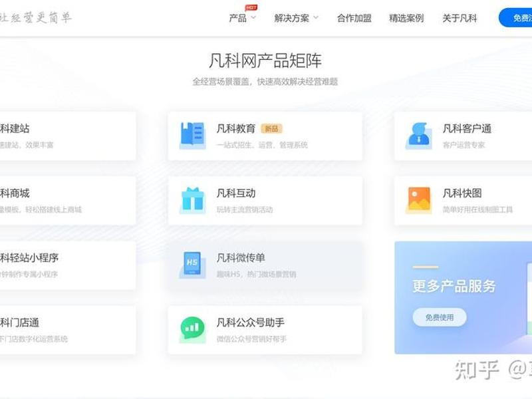
Task: Click the 凡科微传单 H5 icon
Action: [x=192, y=265]
